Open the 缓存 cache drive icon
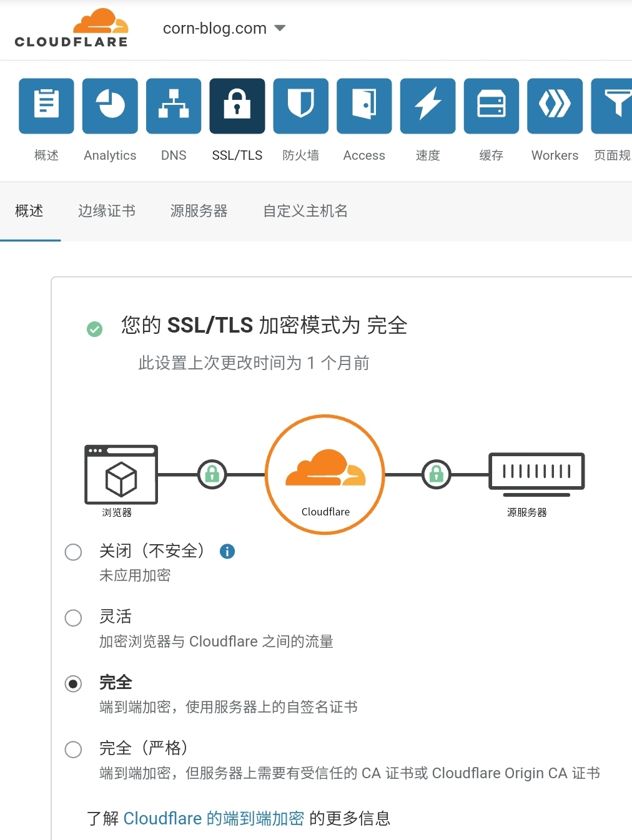The image size is (632, 840). 491,106
